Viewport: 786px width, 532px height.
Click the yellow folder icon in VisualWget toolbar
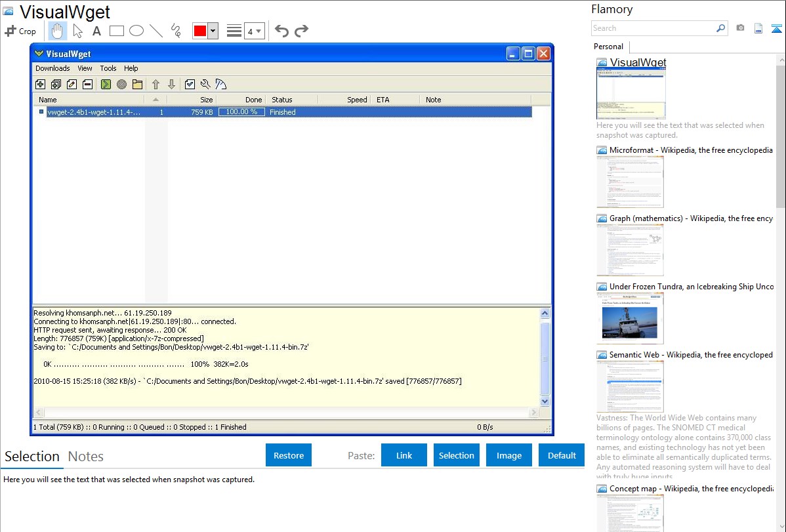(x=137, y=84)
